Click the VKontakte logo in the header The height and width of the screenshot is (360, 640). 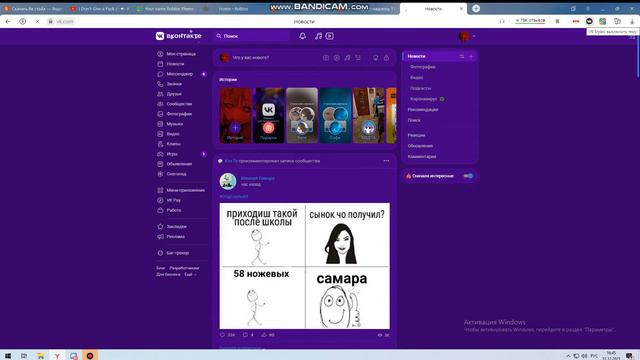pyautogui.click(x=178, y=36)
